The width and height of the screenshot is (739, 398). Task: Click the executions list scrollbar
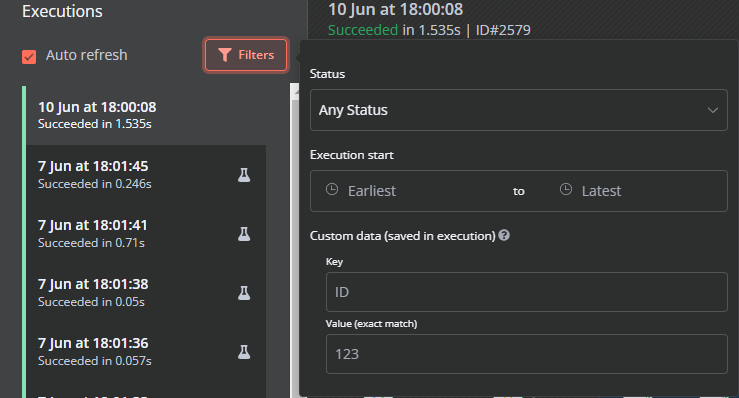(x=295, y=240)
